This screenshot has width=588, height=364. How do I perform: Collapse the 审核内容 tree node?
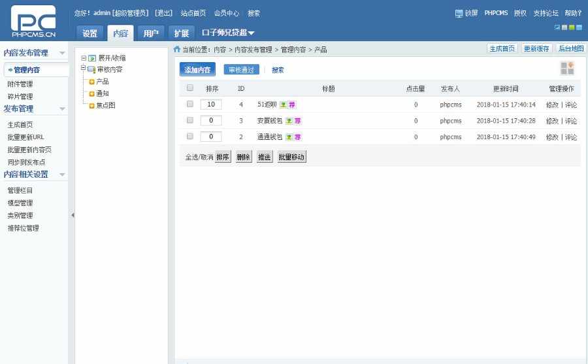pos(84,69)
